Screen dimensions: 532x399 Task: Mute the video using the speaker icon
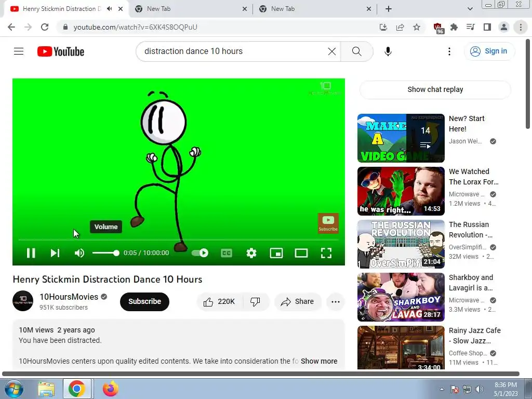click(79, 253)
